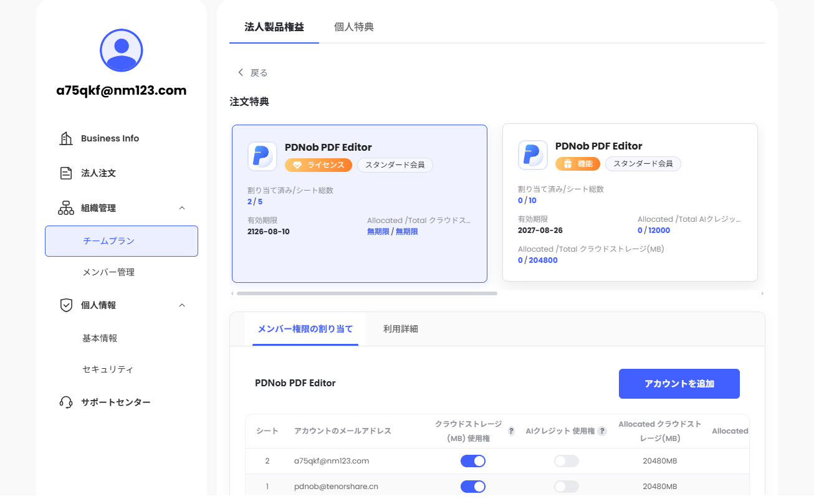The width and height of the screenshot is (814, 504).
Task: Click the シート column header
Action: (267, 431)
